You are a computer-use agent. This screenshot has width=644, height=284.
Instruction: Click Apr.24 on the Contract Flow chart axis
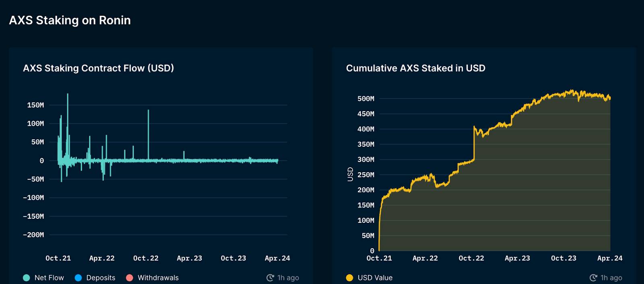point(277,258)
